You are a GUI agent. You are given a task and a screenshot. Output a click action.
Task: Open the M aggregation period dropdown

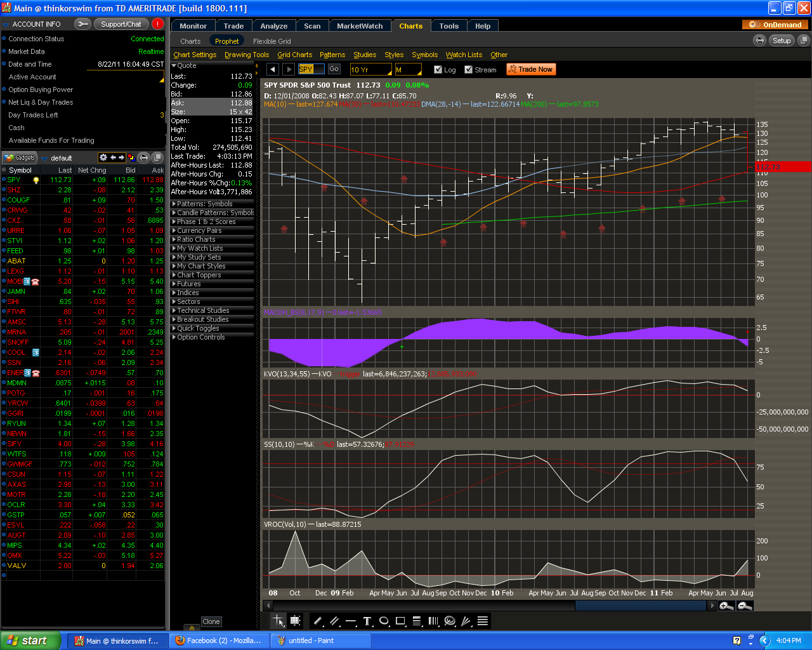pos(408,69)
